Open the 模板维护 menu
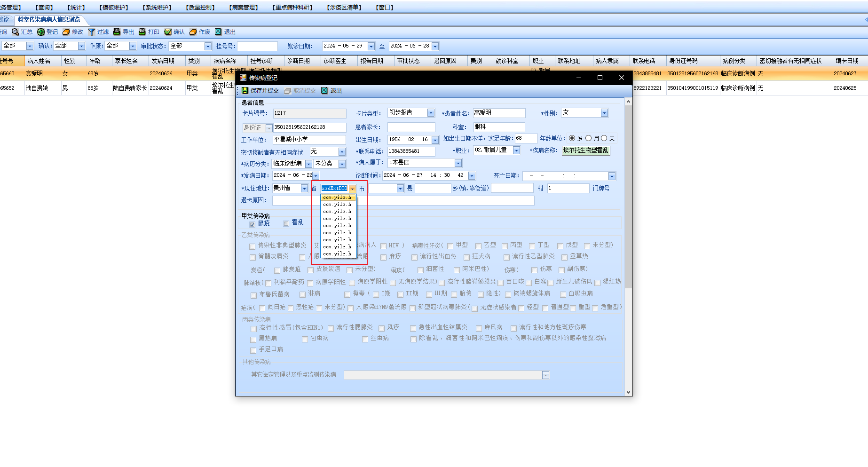Screen dimensions: 868x467 (x=114, y=8)
